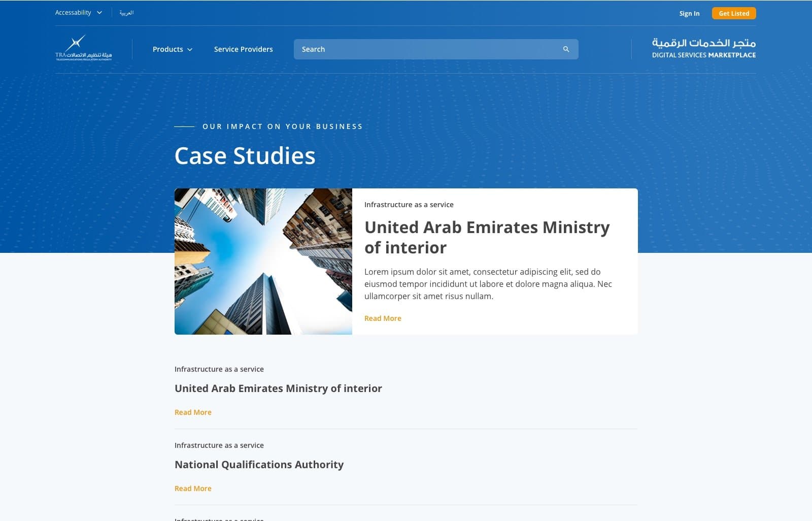Click Read More under National Qualifications Authority
The image size is (812, 521).
coord(193,489)
